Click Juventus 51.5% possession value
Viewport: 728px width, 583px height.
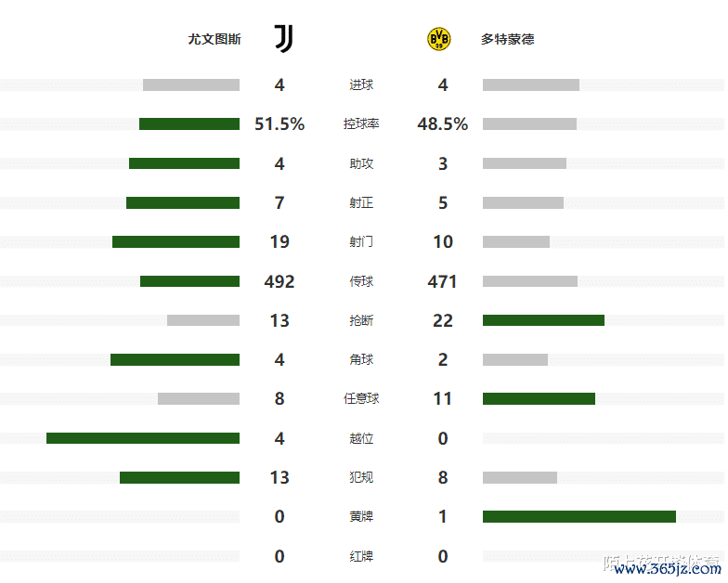279,124
